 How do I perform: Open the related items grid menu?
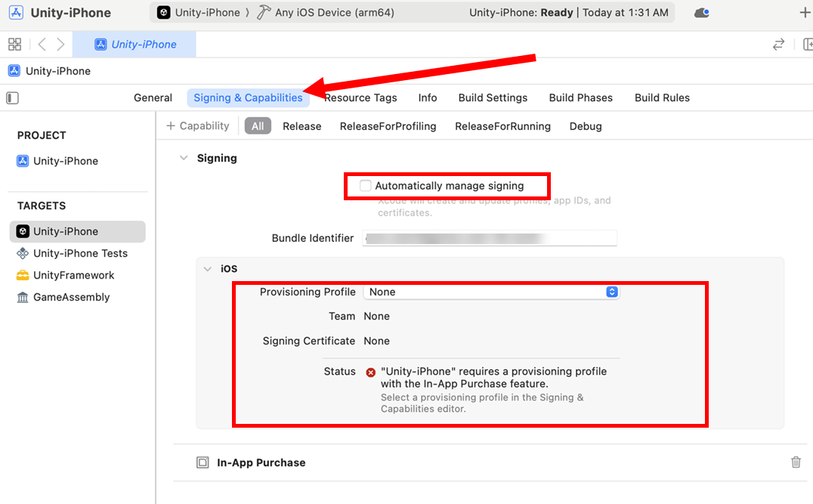(14, 44)
